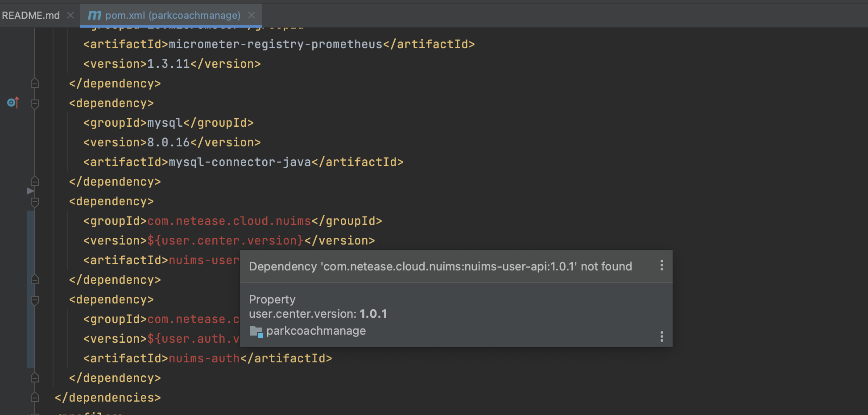Place cursor on version 1.3.11
The width and height of the screenshot is (868, 415).
pos(169,64)
